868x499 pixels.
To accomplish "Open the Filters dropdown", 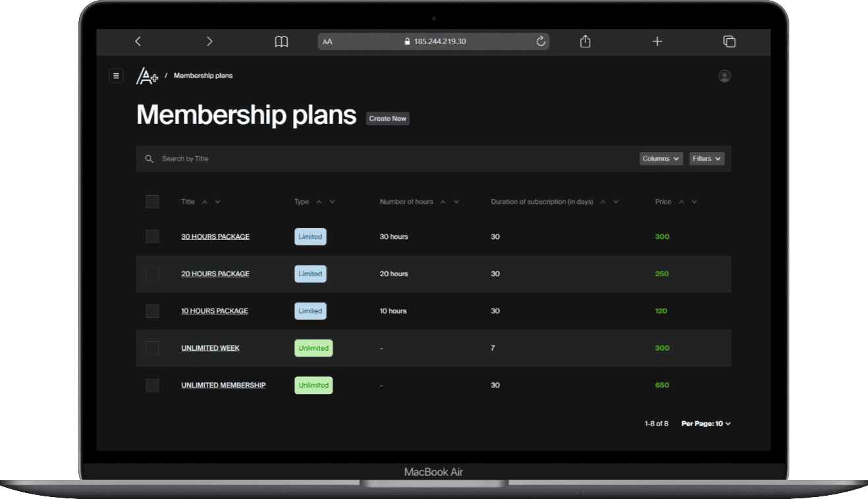I will 707,159.
